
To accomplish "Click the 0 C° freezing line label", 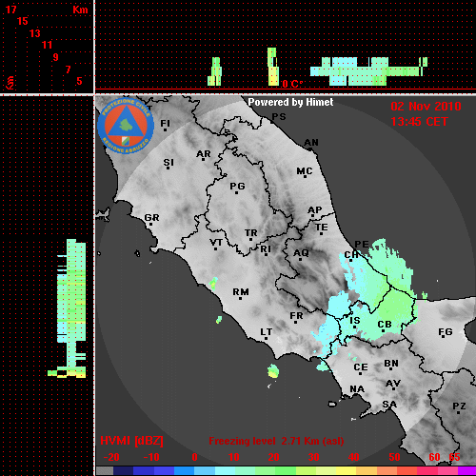I will click(292, 84).
